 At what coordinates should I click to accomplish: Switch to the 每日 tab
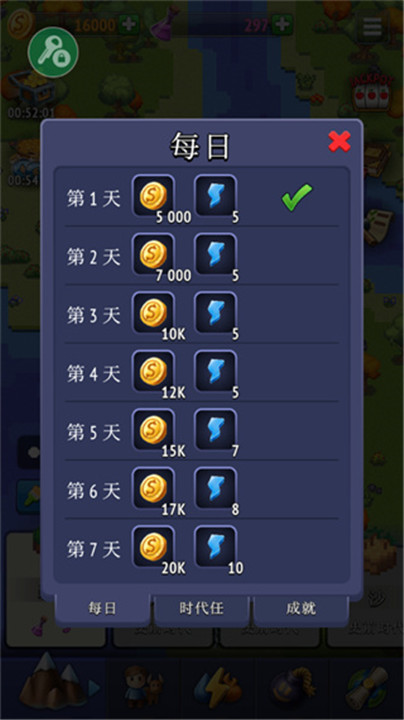pos(102,608)
